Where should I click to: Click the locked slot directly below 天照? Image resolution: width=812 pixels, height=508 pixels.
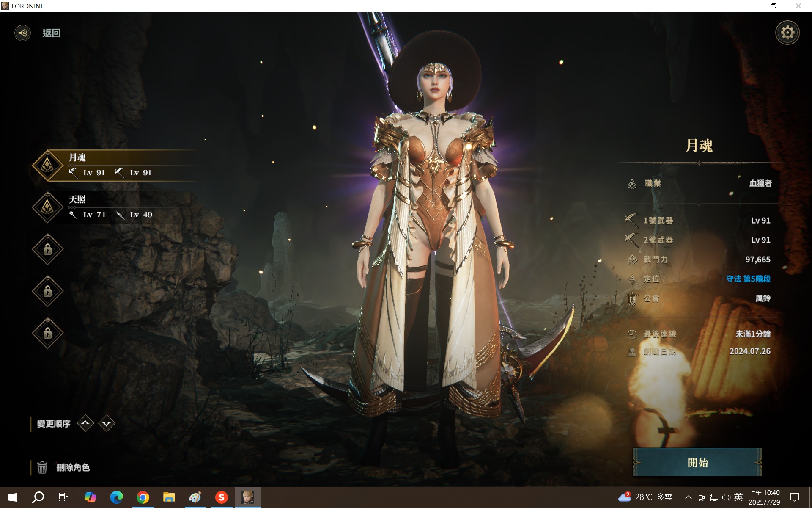47,249
